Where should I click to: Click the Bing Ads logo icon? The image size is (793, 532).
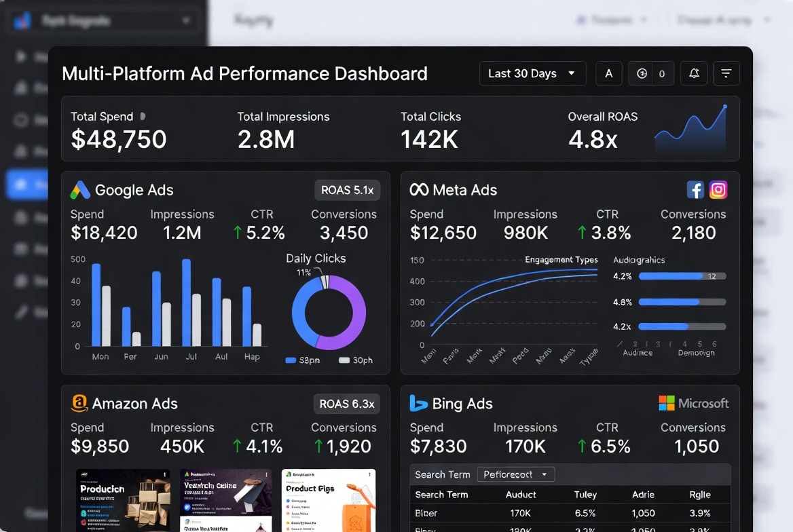click(418, 403)
